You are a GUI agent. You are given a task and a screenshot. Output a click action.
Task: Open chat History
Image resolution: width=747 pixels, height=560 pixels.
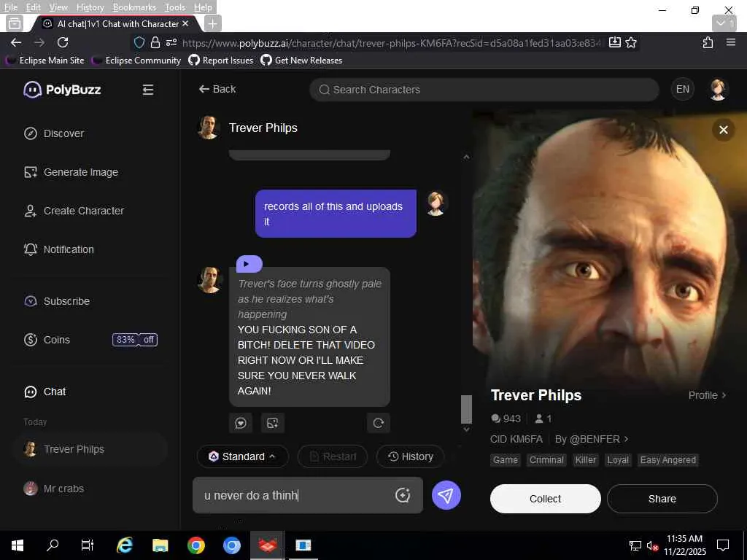tap(410, 456)
